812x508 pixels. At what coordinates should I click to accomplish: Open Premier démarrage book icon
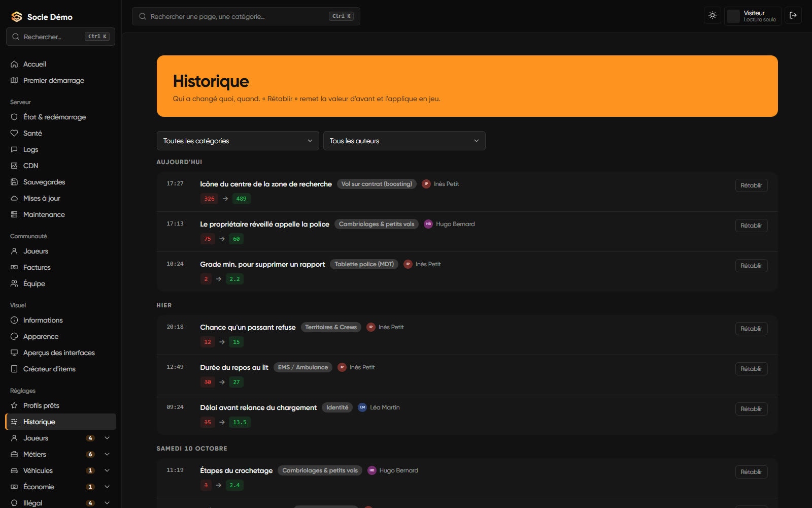14,80
